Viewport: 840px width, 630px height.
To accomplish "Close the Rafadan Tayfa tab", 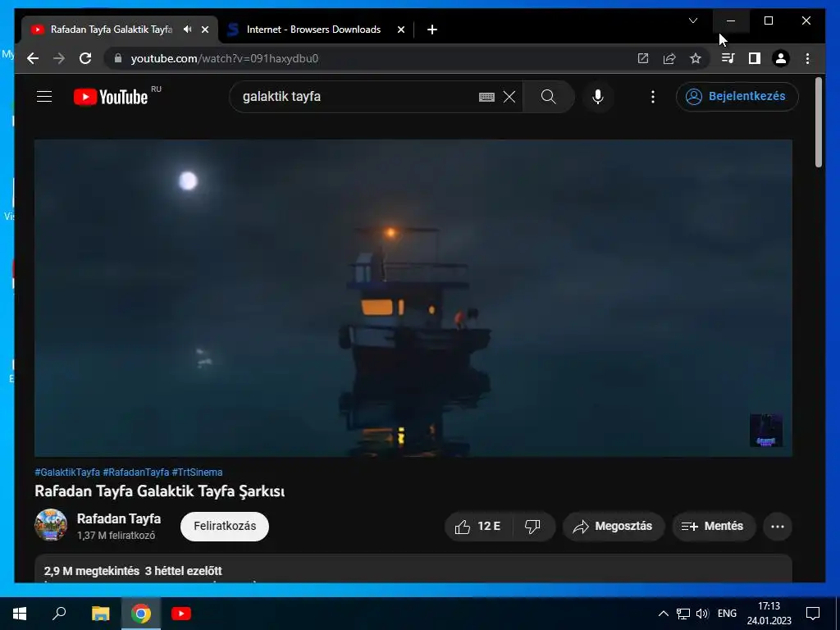I will point(204,30).
